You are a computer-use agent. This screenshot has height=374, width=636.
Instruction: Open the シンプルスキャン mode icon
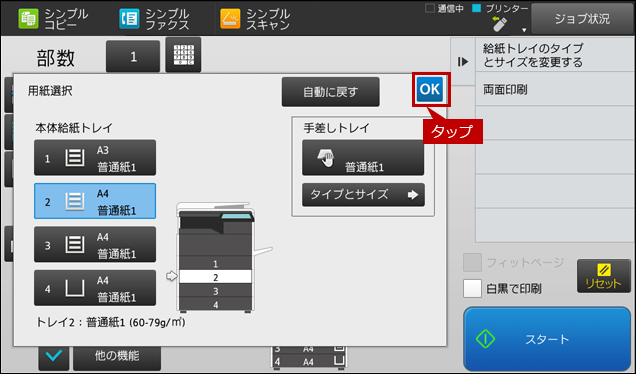click(x=230, y=19)
